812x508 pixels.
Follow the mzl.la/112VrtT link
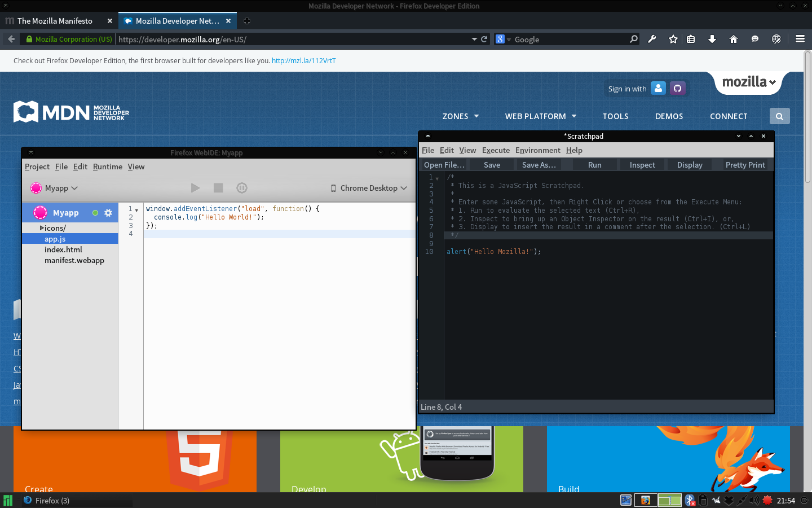click(x=303, y=61)
